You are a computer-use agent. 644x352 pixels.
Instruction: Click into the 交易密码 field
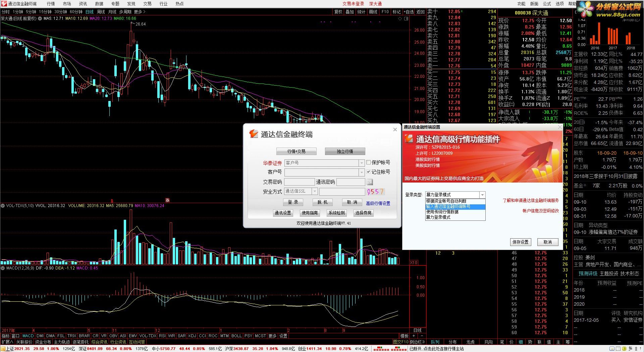[300, 182]
